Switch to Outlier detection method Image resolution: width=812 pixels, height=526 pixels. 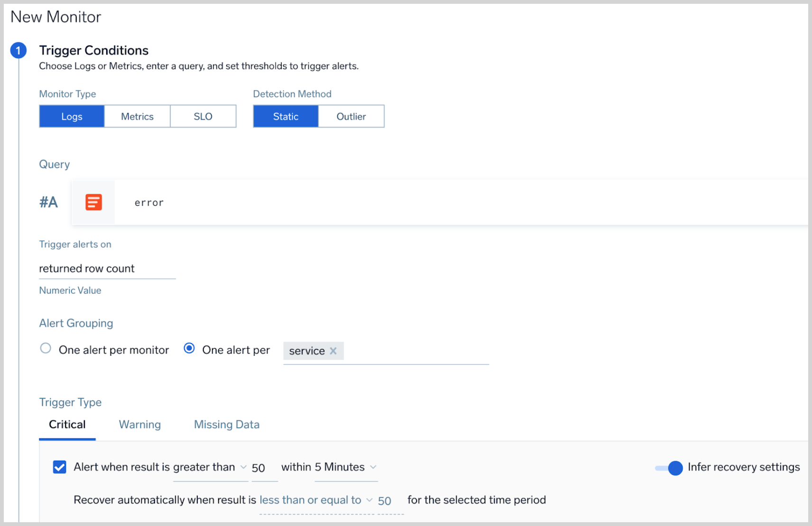351,117
